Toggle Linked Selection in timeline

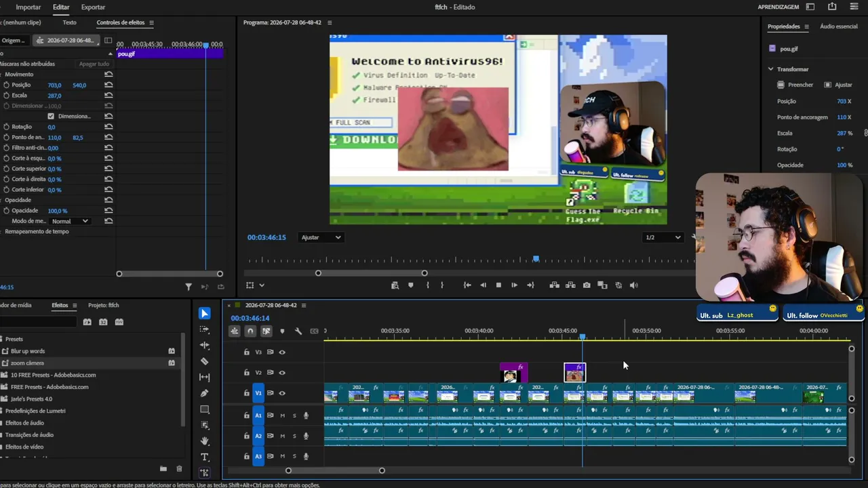pyautogui.click(x=267, y=331)
